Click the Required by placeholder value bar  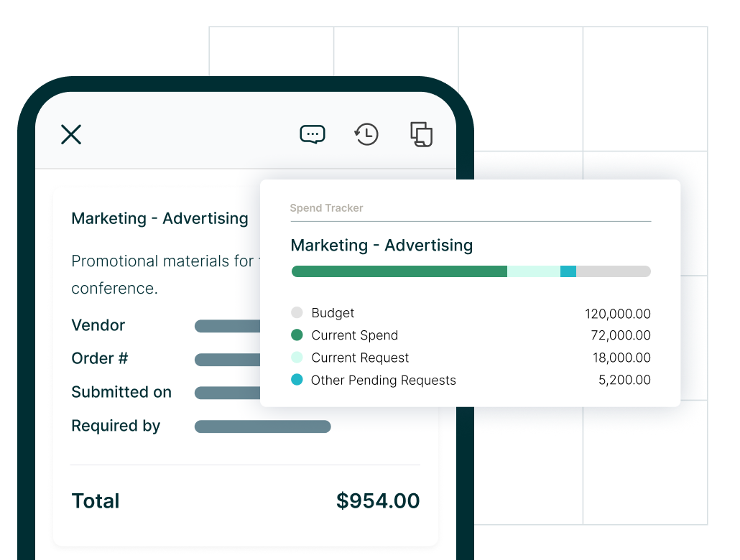pyautogui.click(x=263, y=426)
